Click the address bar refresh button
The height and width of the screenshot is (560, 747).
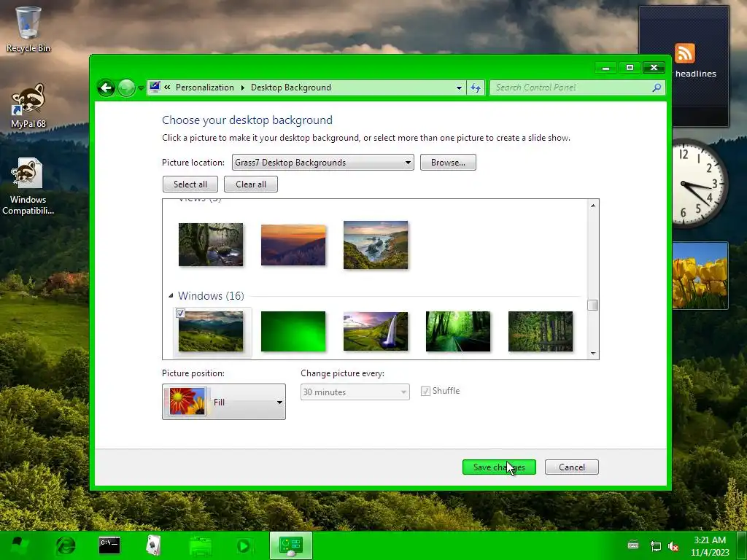click(476, 87)
